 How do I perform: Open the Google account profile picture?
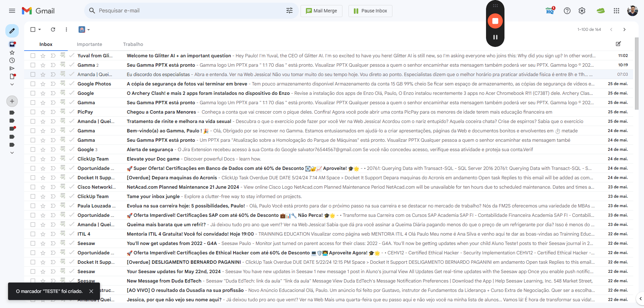[633, 11]
